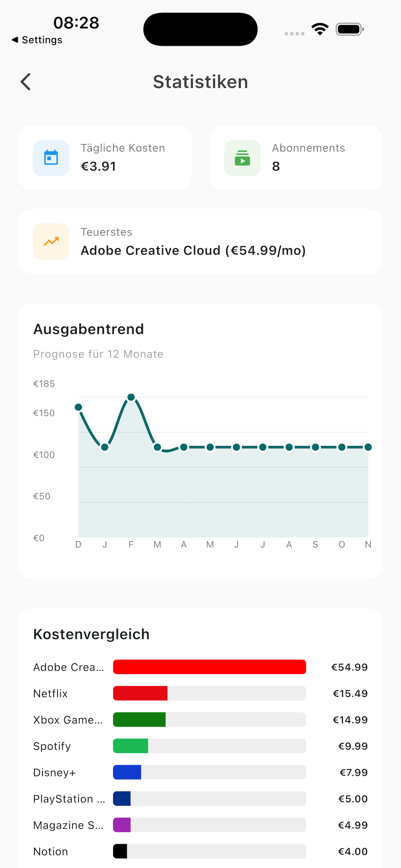The image size is (401, 868).
Task: Tap the green Spotify cost bar
Action: (x=131, y=746)
